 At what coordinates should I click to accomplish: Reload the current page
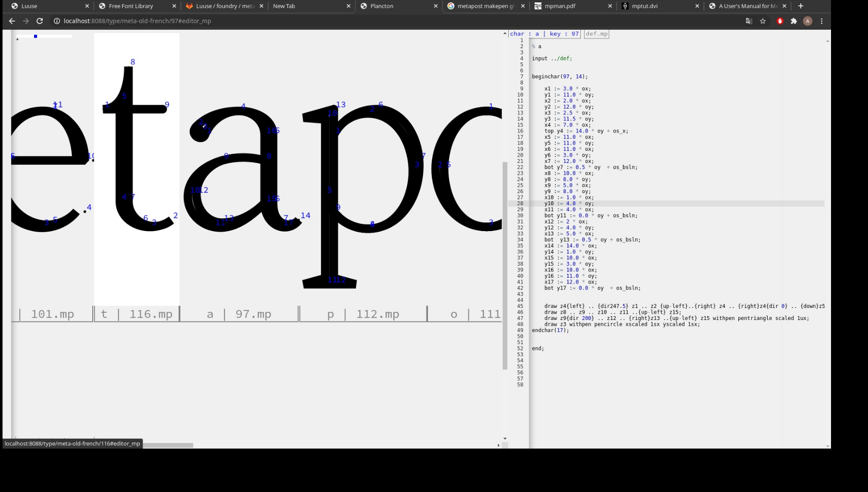(40, 21)
